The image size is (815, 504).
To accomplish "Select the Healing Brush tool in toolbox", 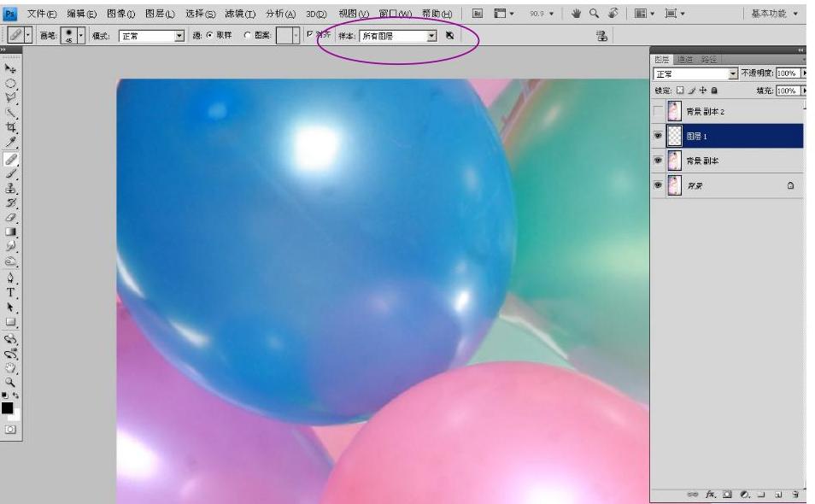I will pyautogui.click(x=10, y=159).
